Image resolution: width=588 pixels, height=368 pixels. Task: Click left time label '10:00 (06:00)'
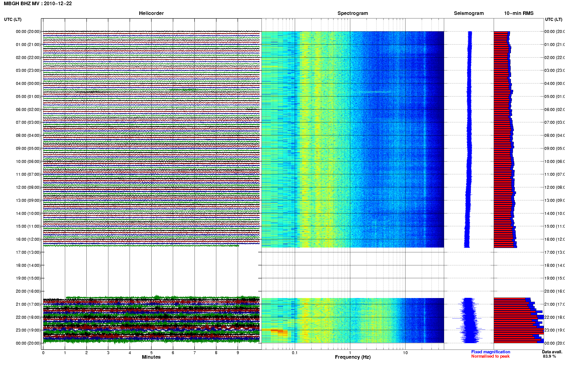[x=28, y=161]
